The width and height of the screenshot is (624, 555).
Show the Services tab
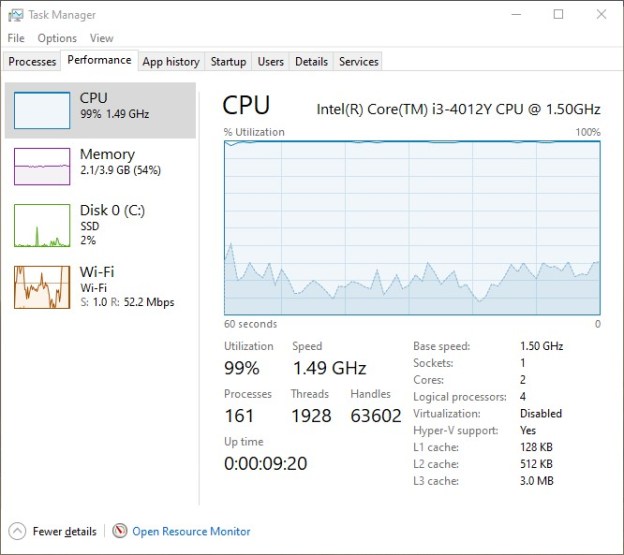pos(358,62)
